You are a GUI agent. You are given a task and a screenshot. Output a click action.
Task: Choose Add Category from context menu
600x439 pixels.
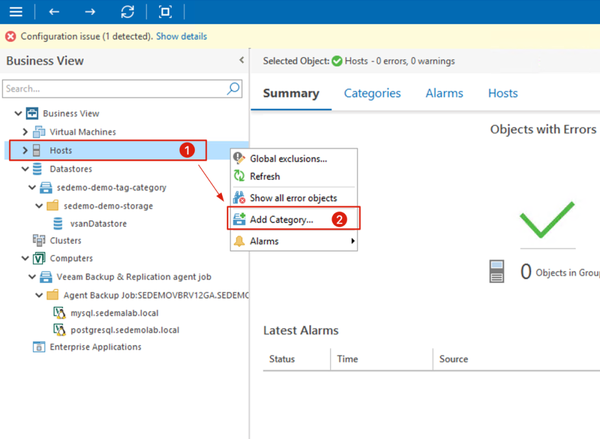point(280,219)
